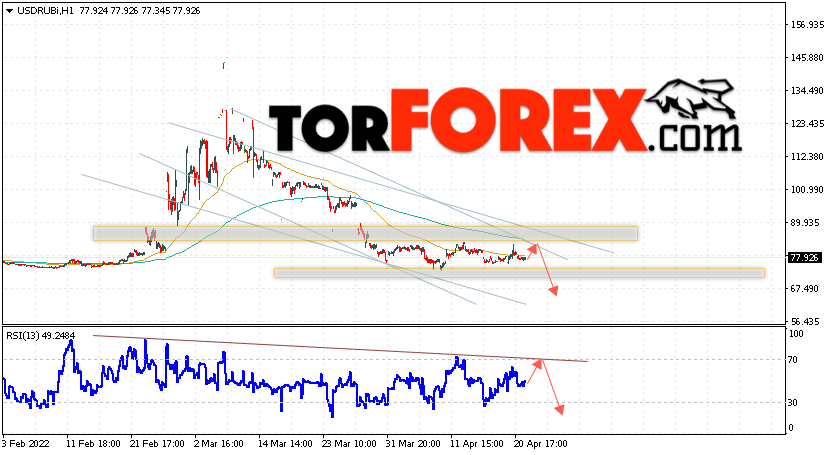Screen dimensions: 826x455
Task: Click the 56.435 price axis value
Action: coord(805,322)
